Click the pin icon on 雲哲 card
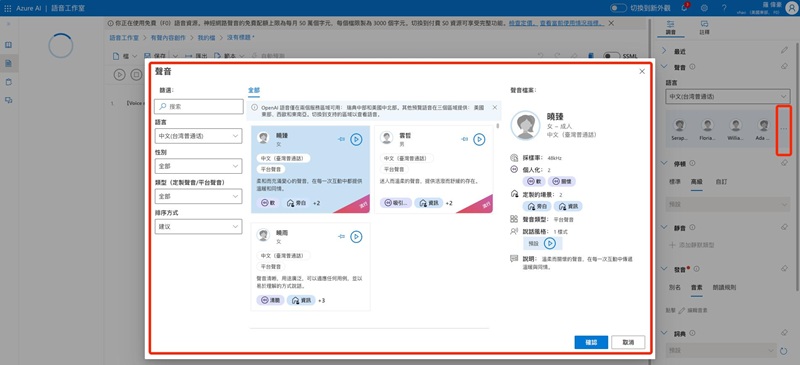This screenshot has height=365, width=800. (x=464, y=139)
